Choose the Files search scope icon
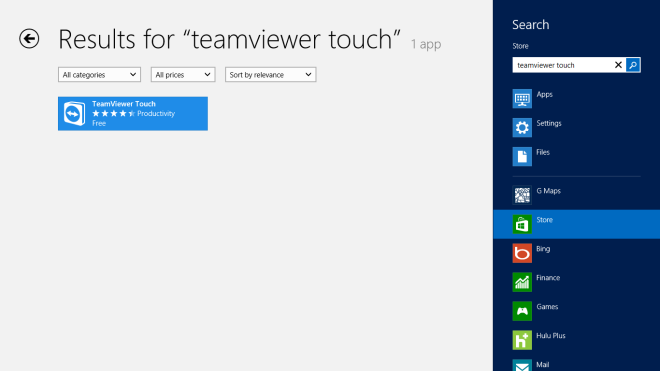660x371 pixels. [x=522, y=157]
